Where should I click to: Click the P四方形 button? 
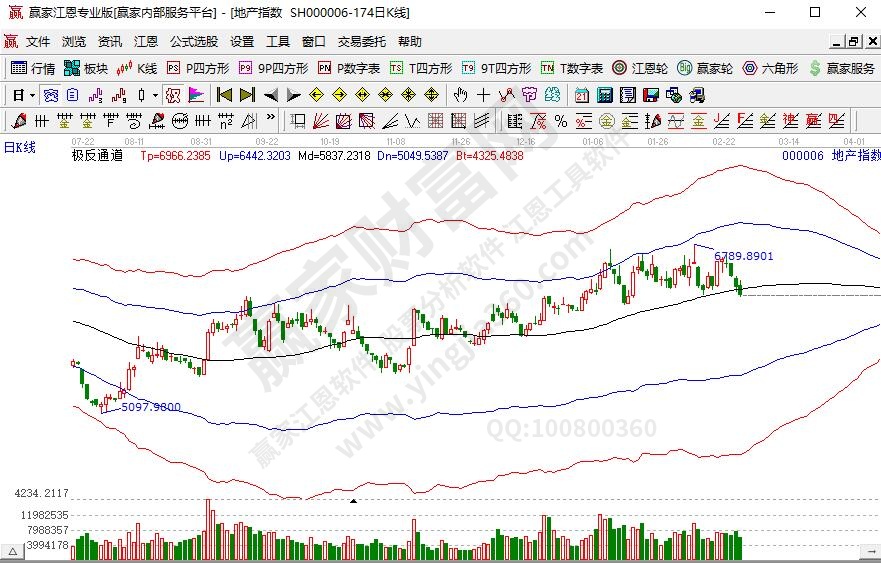pyautogui.click(x=197, y=68)
